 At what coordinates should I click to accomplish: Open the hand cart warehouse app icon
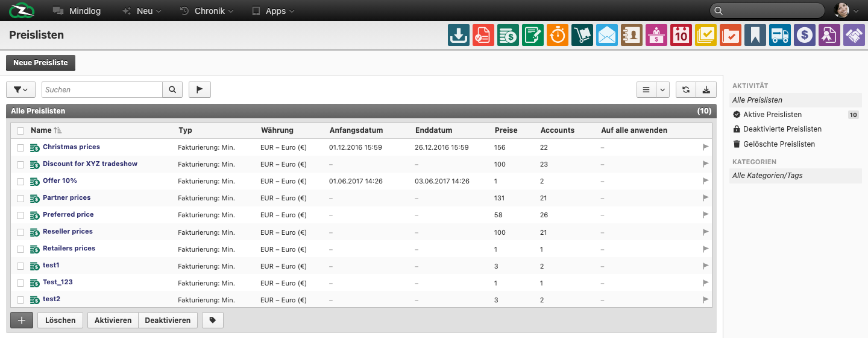click(x=582, y=36)
